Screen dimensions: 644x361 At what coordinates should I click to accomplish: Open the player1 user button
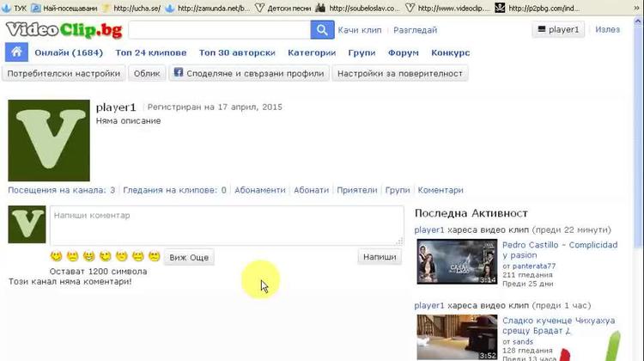click(558, 29)
